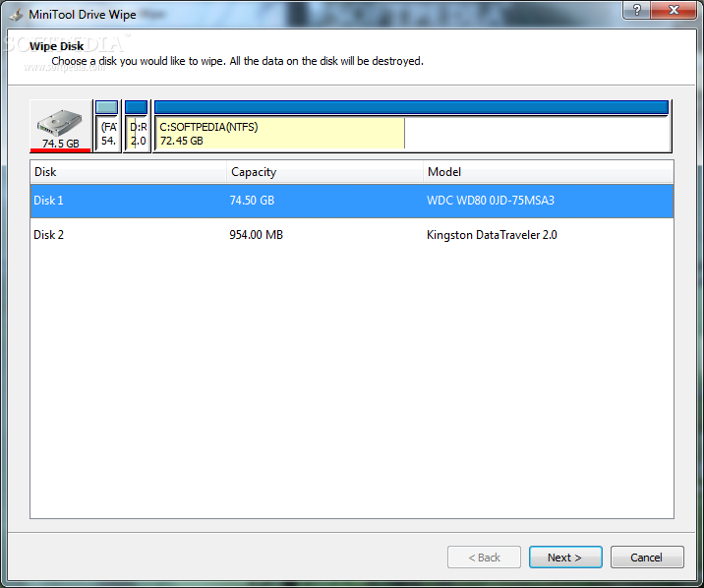Sort by the Disk column header
Viewport: 704px width, 588px height.
129,172
